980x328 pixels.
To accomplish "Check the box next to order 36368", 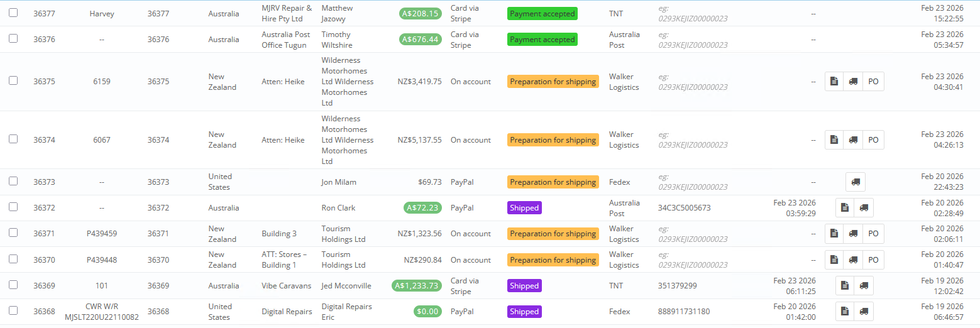I will pos(13,310).
